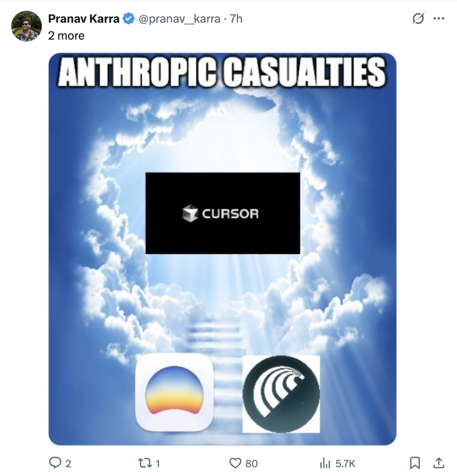Bookmark this post
The image size is (457, 476).
(x=415, y=463)
